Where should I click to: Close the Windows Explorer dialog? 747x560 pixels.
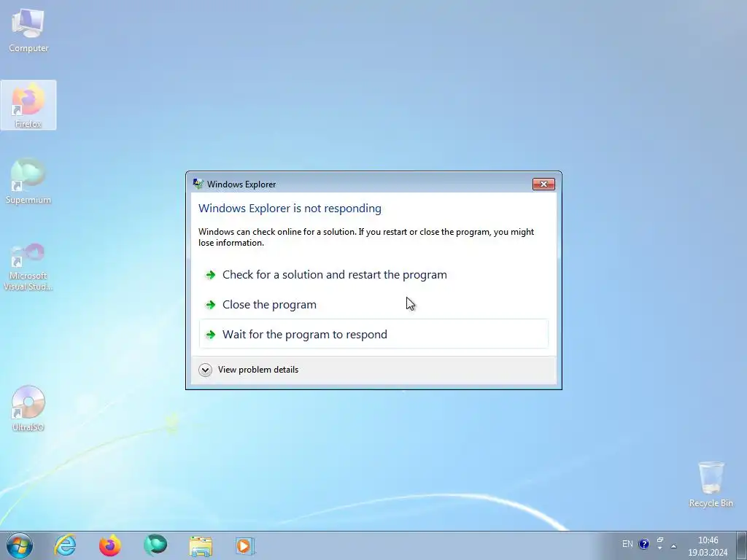[x=543, y=184]
